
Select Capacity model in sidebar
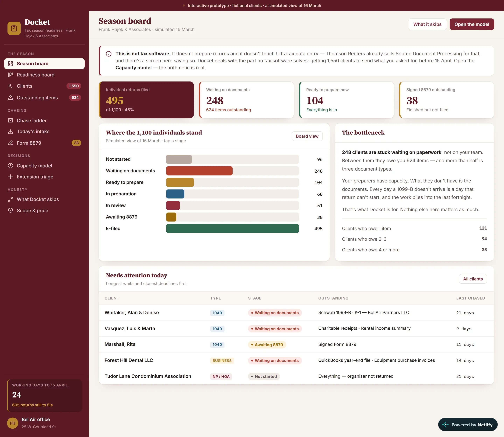tap(44, 166)
